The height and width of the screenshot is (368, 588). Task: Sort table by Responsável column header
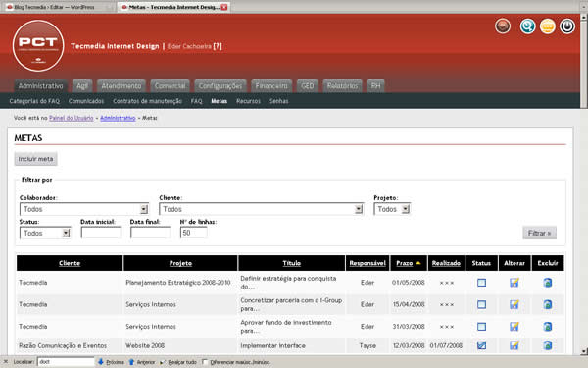click(367, 263)
